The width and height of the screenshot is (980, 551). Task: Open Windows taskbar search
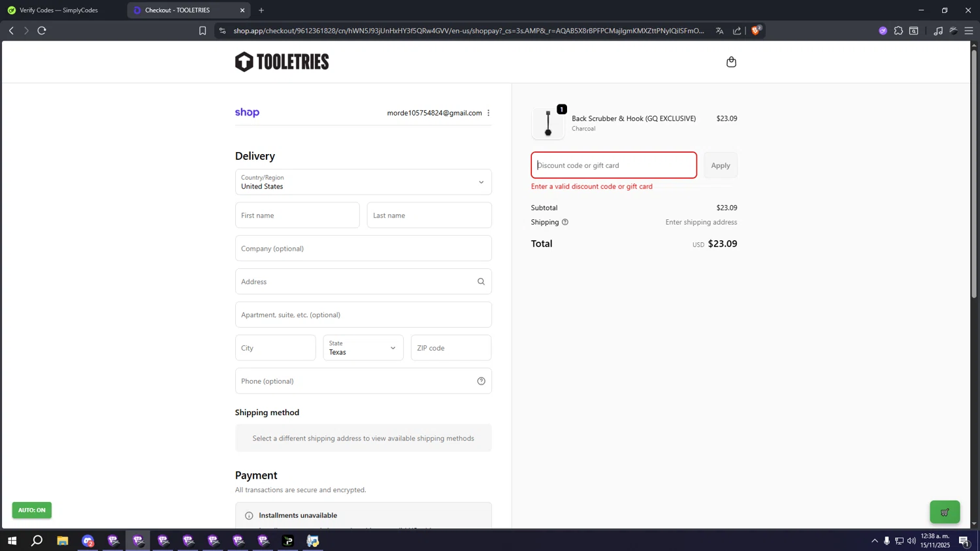click(x=37, y=541)
